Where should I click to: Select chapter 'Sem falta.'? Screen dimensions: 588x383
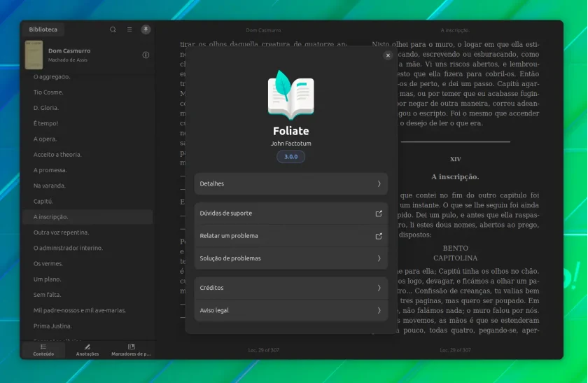(87, 295)
